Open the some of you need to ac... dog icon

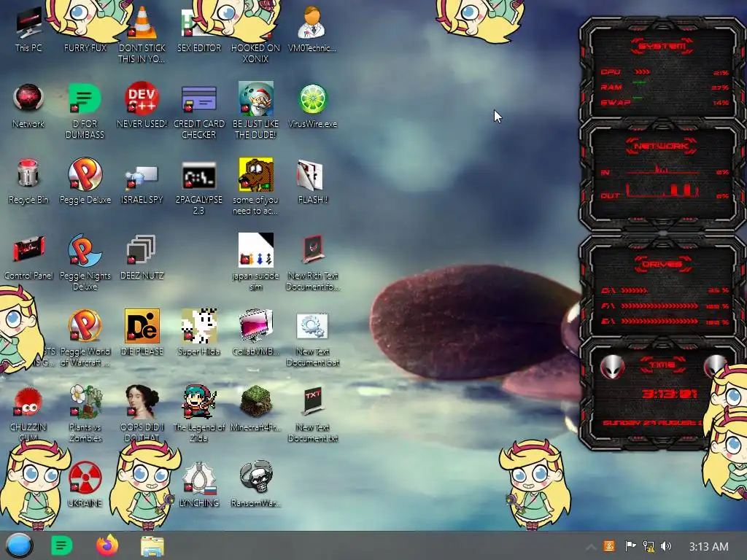tap(255, 187)
